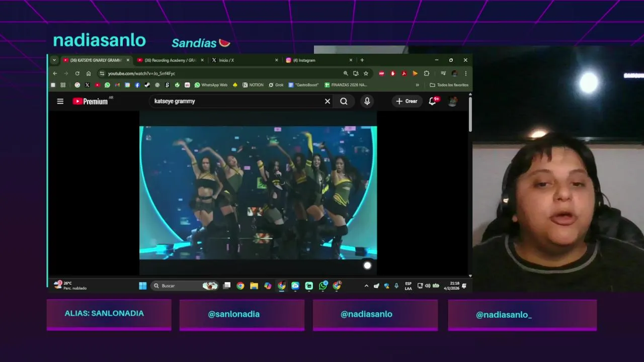Open File Explorer from the taskbar
The height and width of the screenshot is (362, 644).
pos(254,286)
